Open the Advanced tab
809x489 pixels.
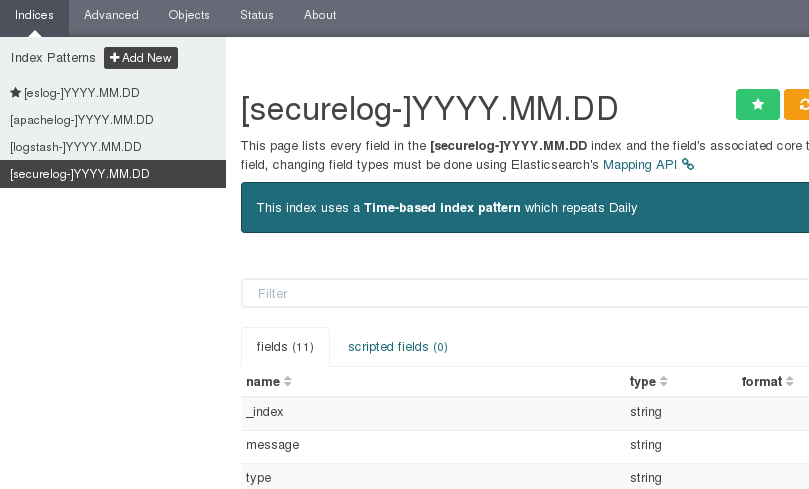click(111, 15)
